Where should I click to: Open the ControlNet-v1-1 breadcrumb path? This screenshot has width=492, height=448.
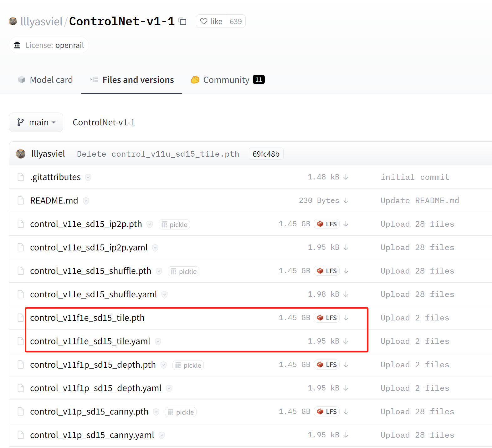tap(104, 122)
